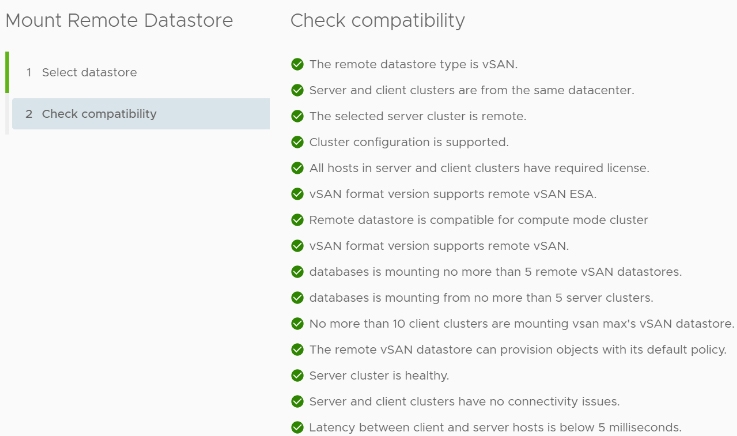Click checkmark beside no connectivity issues check
The width and height of the screenshot is (737, 436).
coord(297,401)
